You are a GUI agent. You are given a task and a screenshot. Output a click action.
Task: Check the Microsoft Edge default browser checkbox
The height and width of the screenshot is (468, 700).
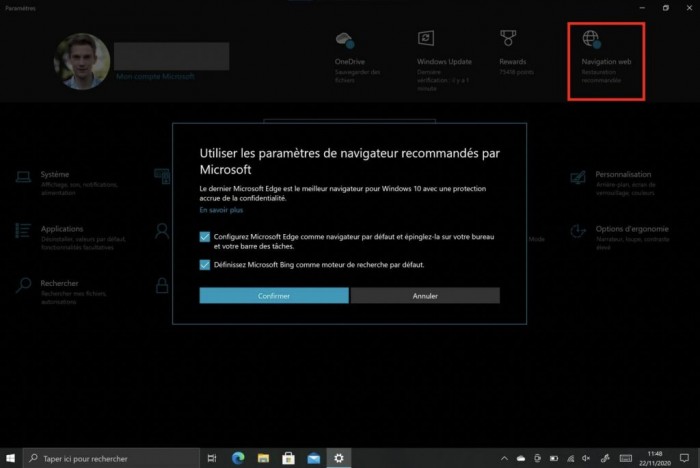[204, 237]
